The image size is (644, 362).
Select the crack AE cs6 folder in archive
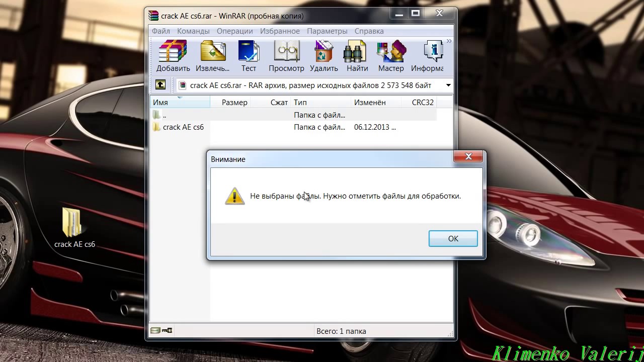point(179,127)
